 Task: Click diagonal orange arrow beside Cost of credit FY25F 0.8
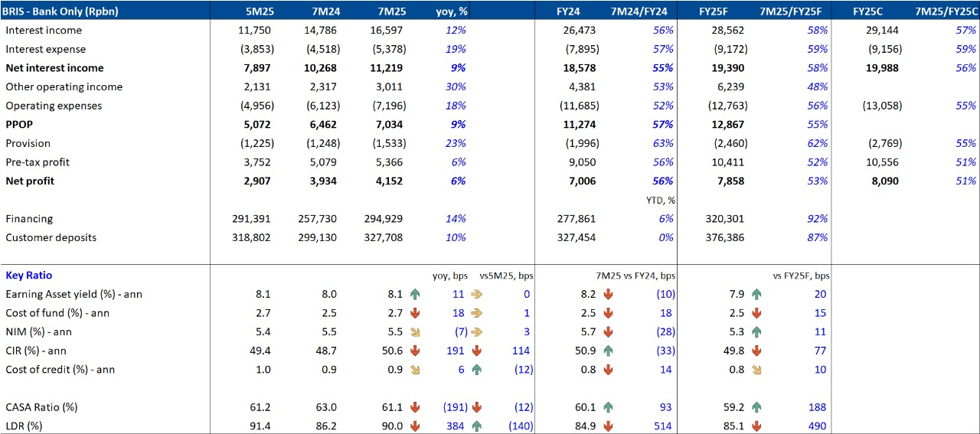point(756,369)
